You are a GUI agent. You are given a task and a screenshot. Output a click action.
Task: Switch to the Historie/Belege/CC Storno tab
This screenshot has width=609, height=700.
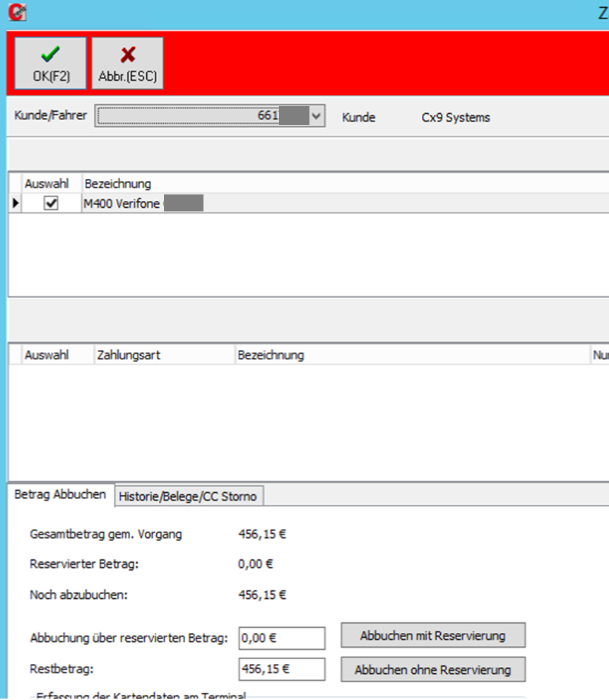[x=189, y=497]
